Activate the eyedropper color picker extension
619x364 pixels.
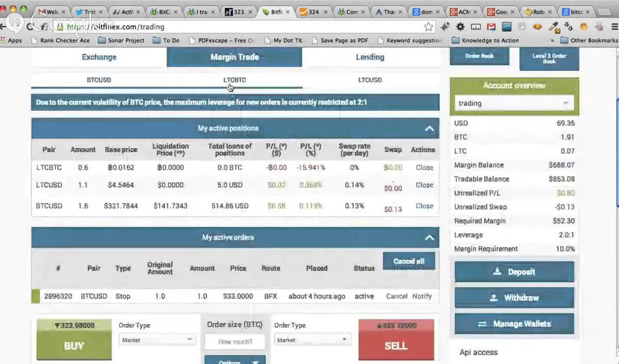click(553, 27)
